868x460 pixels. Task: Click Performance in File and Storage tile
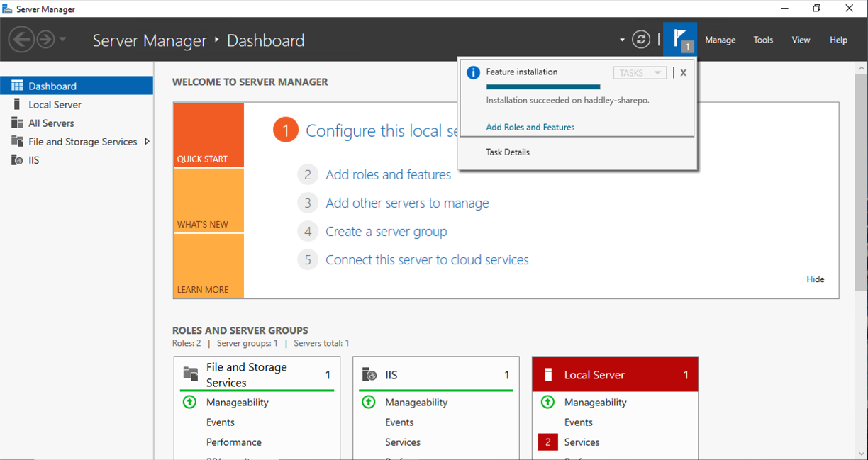click(x=234, y=442)
